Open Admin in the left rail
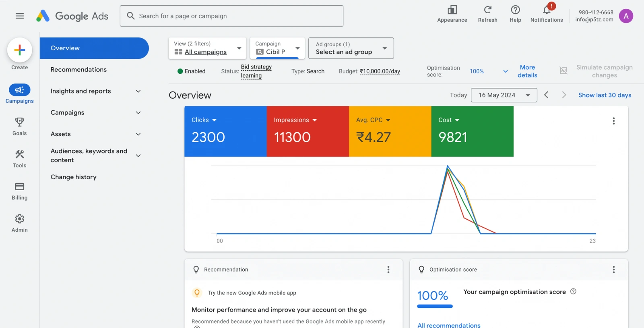The width and height of the screenshot is (644, 328). 20,223
